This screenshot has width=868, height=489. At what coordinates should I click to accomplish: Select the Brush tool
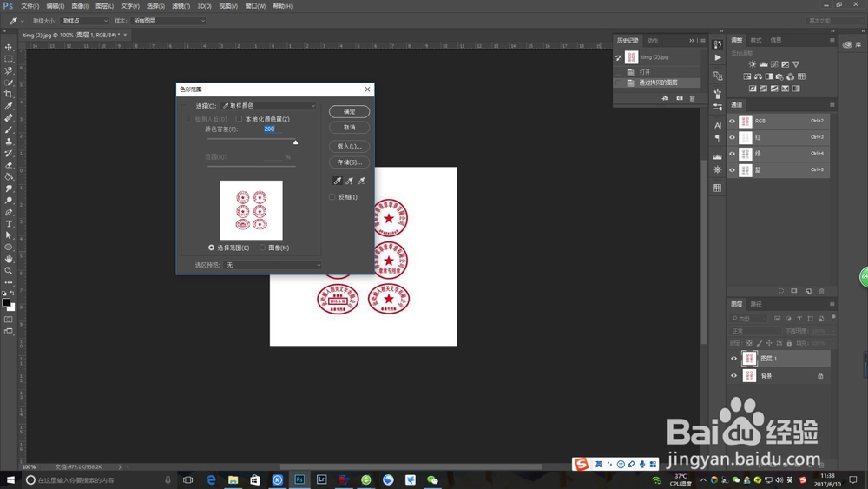(9, 129)
